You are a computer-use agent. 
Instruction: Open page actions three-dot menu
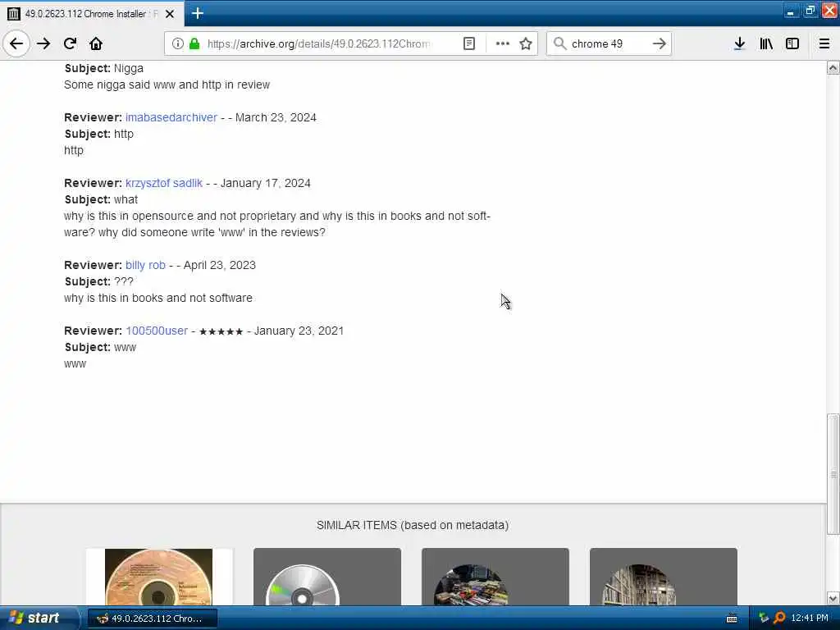[503, 43]
